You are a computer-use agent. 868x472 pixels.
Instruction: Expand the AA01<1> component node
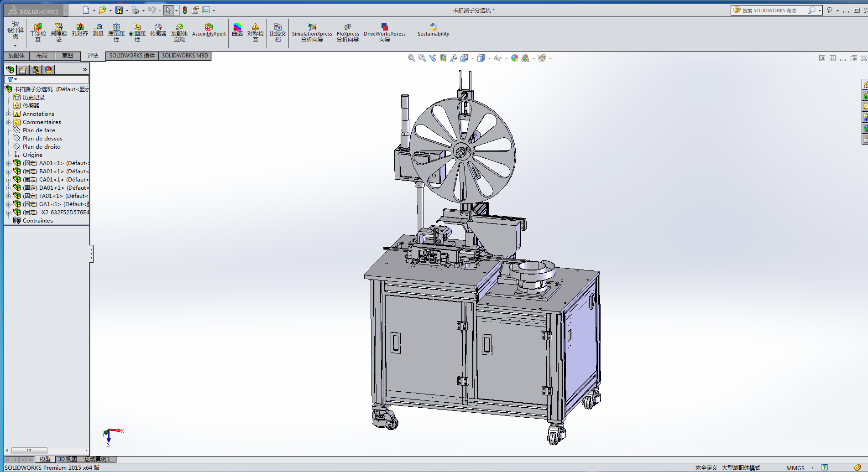pos(8,163)
